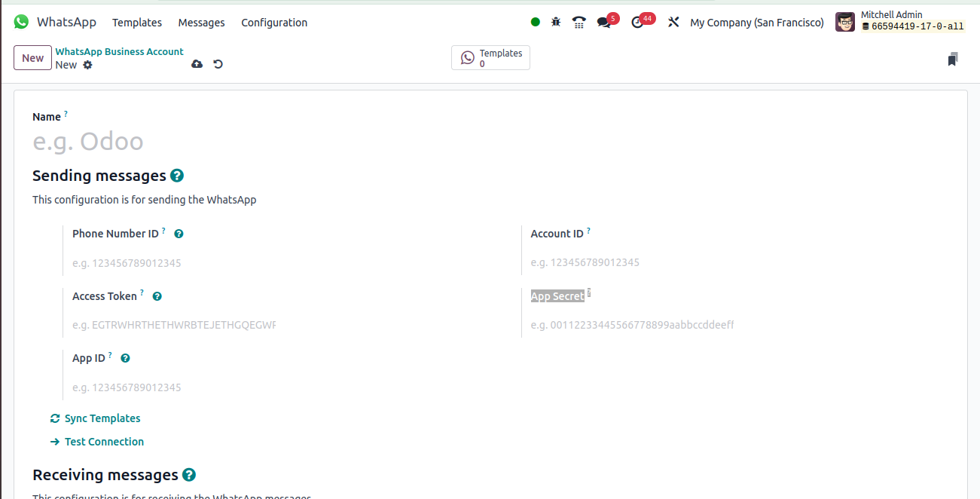
Task: Click help icon beside Phone Number ID
Action: pyautogui.click(x=179, y=234)
